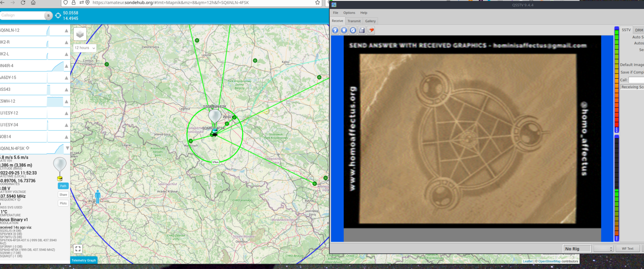The image size is (644, 269).
Task: Click the QSSTV resync circular-arrow icon
Action: [x=353, y=30]
